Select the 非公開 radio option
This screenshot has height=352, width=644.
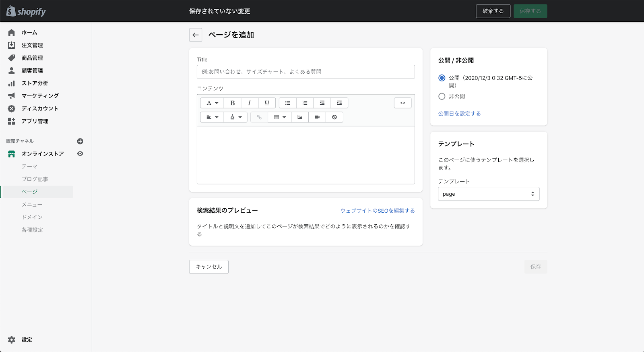click(442, 97)
